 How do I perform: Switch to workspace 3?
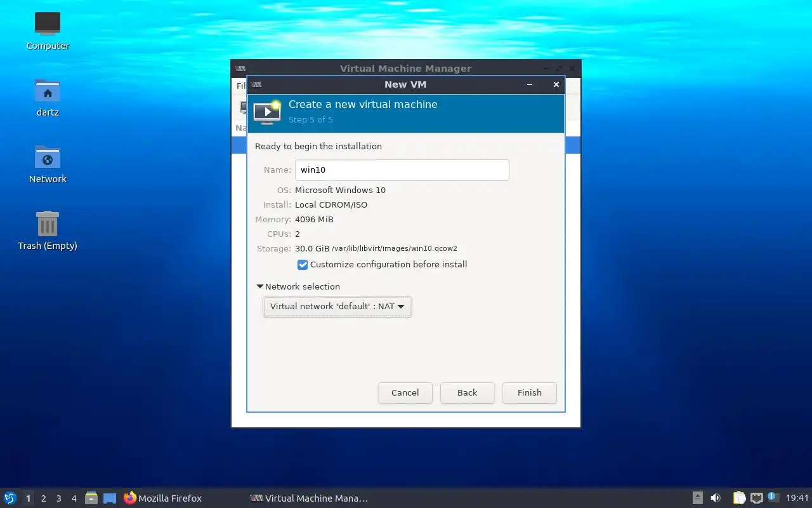pos(58,498)
